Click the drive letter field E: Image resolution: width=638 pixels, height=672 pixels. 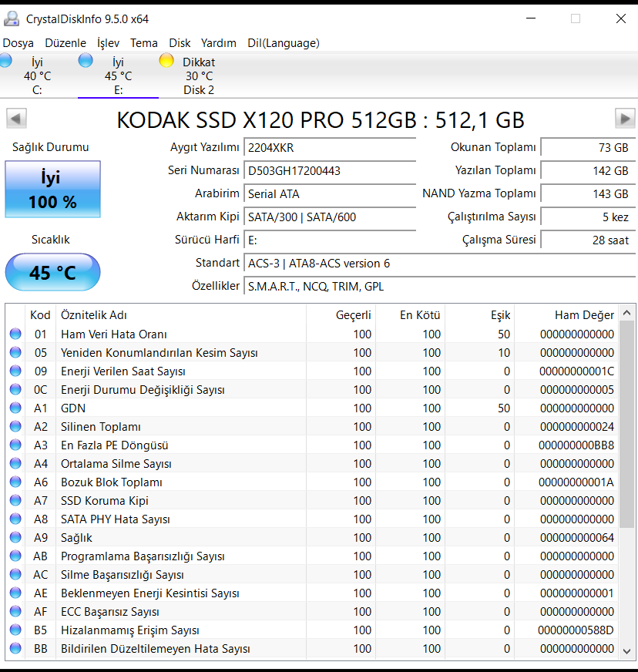pyautogui.click(x=330, y=240)
